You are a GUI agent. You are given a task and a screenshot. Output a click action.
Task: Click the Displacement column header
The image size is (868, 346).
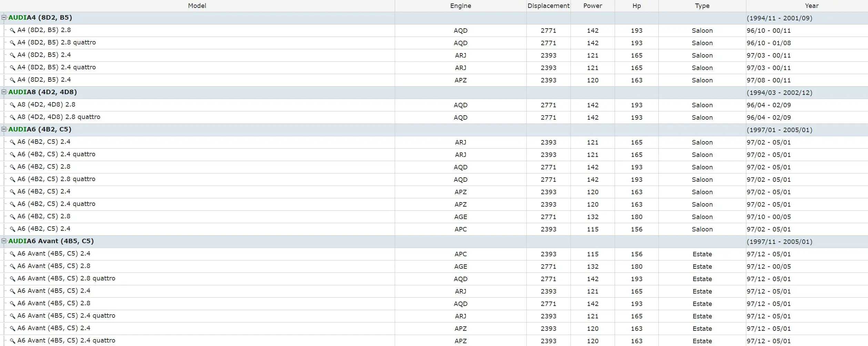pos(548,6)
